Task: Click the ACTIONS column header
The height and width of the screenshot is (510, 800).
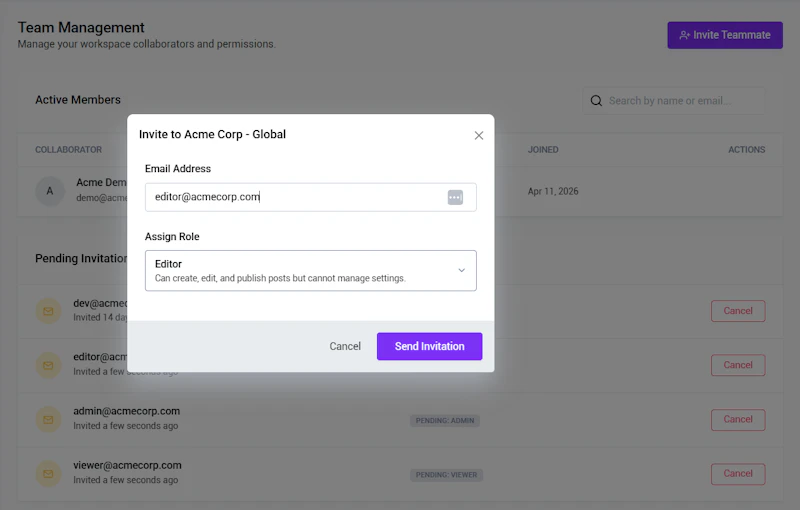Action: (746, 150)
